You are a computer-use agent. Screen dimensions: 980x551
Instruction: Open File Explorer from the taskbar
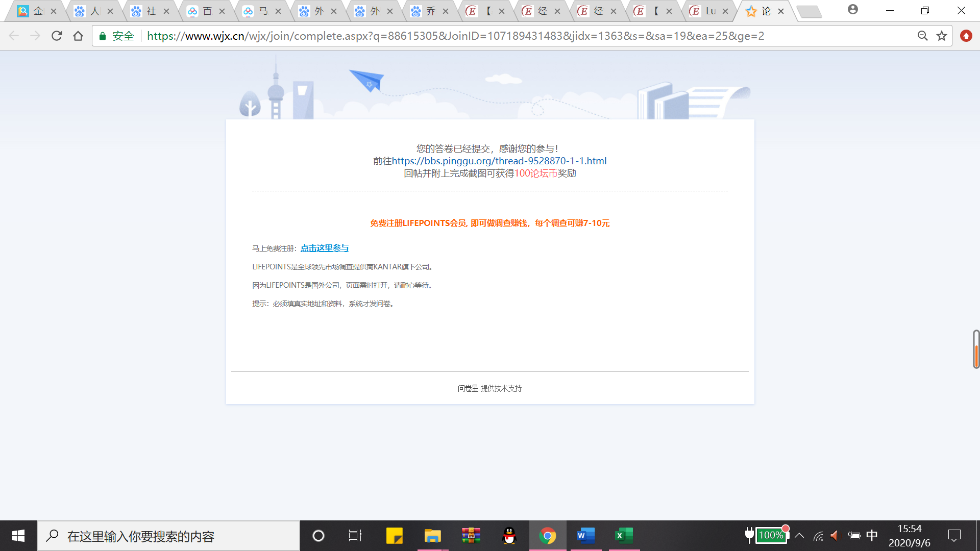click(432, 536)
